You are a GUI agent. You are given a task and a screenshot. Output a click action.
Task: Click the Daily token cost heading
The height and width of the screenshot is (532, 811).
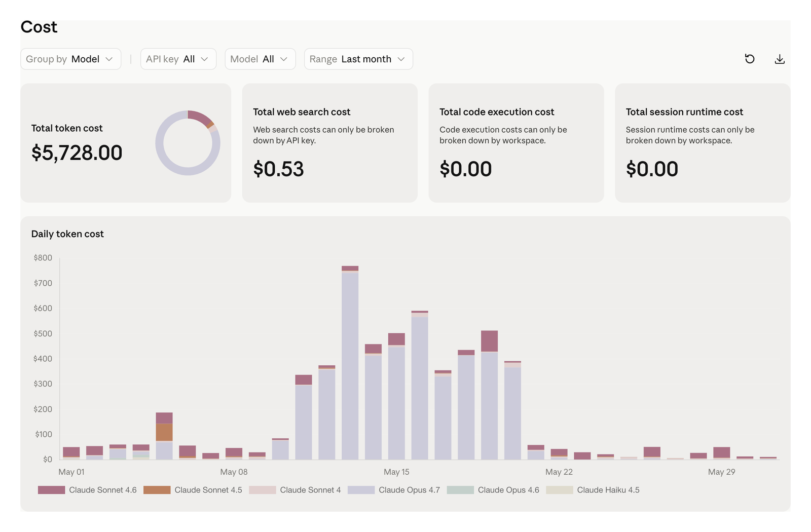coord(67,234)
